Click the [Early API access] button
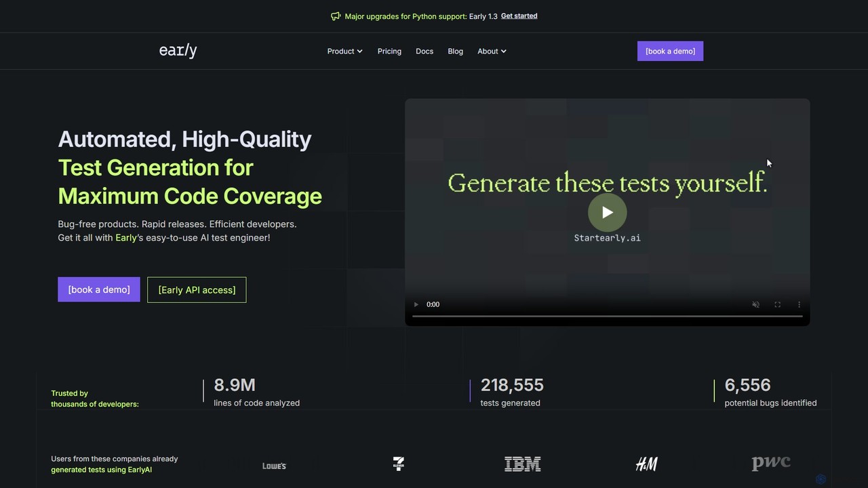868x488 pixels. 197,289
